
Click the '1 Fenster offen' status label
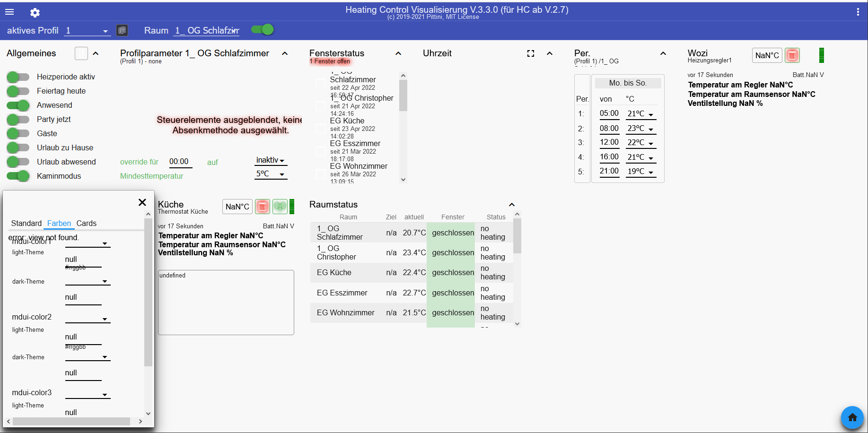[x=330, y=61]
